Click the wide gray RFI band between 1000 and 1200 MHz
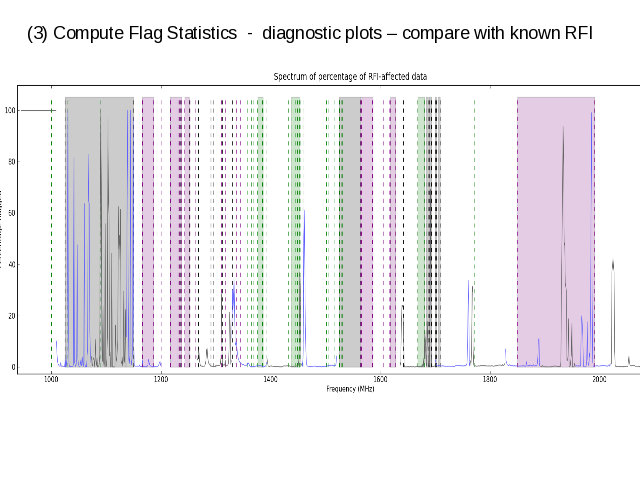 coord(99,232)
